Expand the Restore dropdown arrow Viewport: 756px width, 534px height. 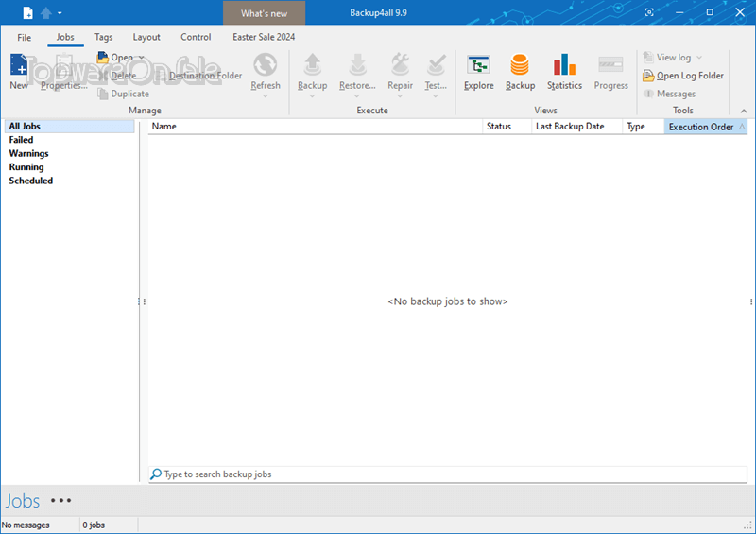coord(357,96)
